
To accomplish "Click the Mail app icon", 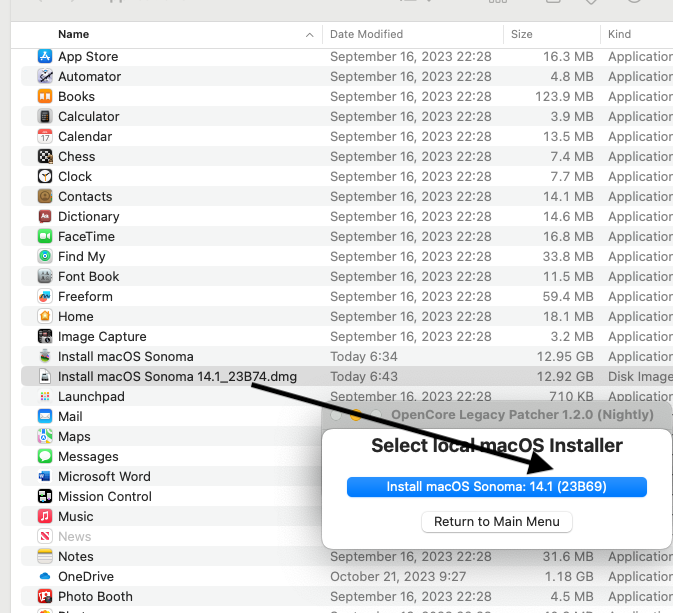I will click(x=45, y=416).
